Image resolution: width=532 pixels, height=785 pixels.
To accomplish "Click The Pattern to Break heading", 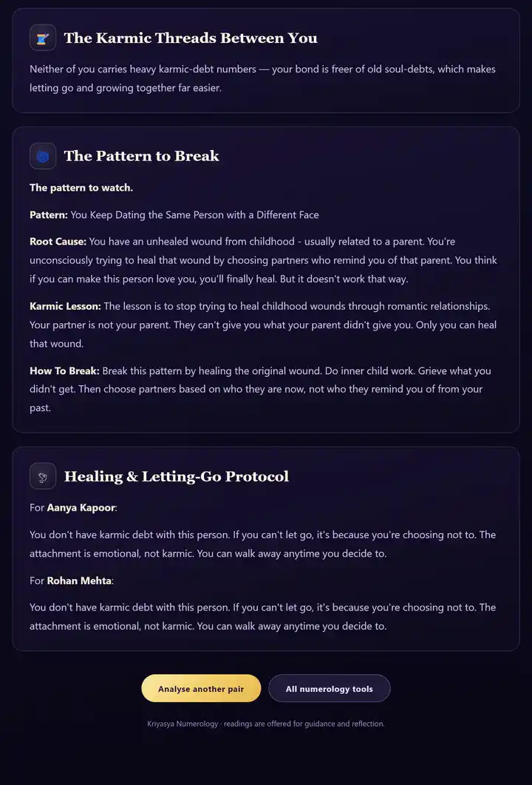I will point(142,156).
